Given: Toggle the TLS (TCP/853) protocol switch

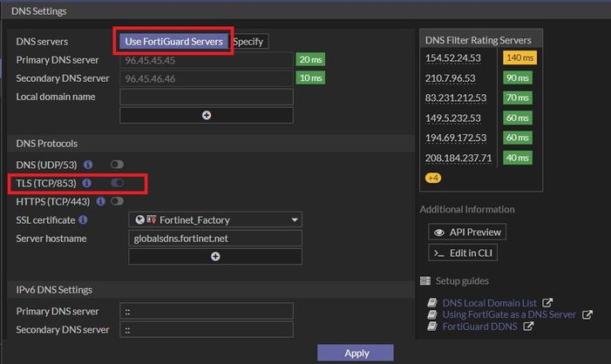Looking at the screenshot, I should [117, 183].
